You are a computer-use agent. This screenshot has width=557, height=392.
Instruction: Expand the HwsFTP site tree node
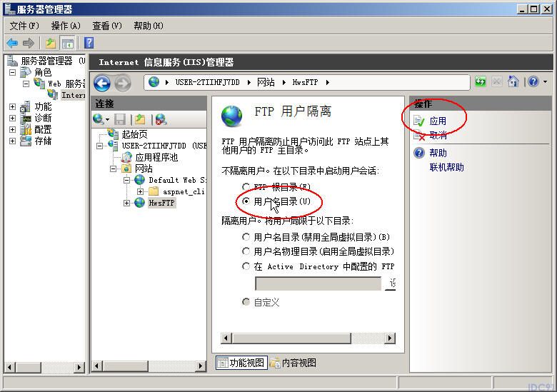pos(126,203)
